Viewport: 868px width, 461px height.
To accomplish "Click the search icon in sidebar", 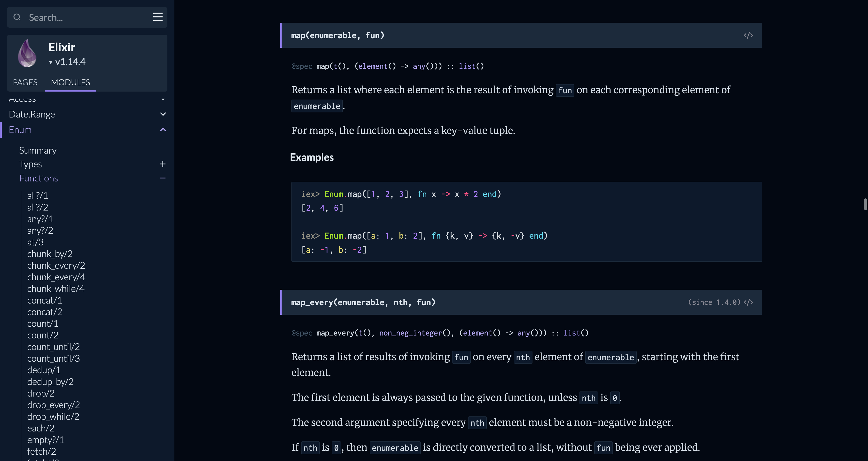I will (x=17, y=17).
